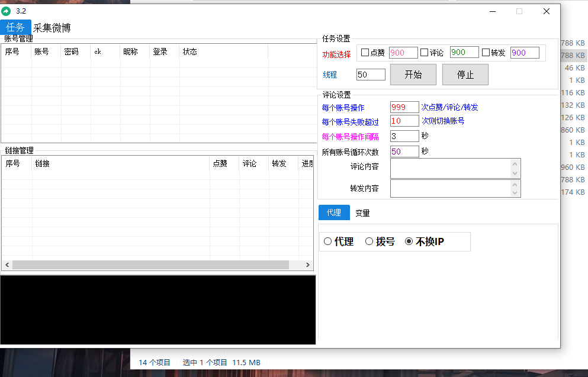
Task: Click scroll-right arrow of link list scrollbar
Action: pyautogui.click(x=307, y=265)
